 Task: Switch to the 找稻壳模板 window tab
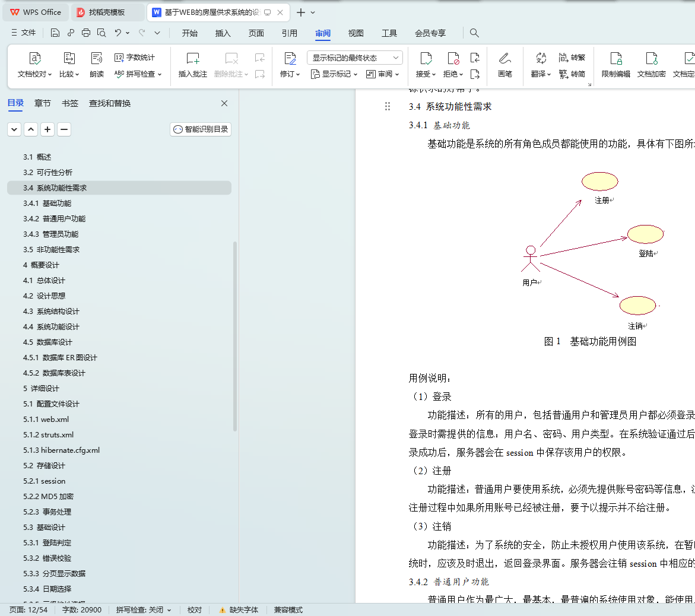(x=107, y=12)
